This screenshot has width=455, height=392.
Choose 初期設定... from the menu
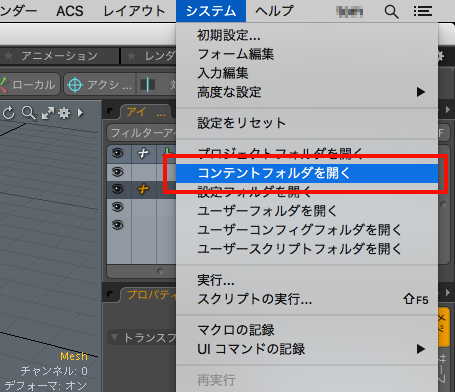coord(307,35)
